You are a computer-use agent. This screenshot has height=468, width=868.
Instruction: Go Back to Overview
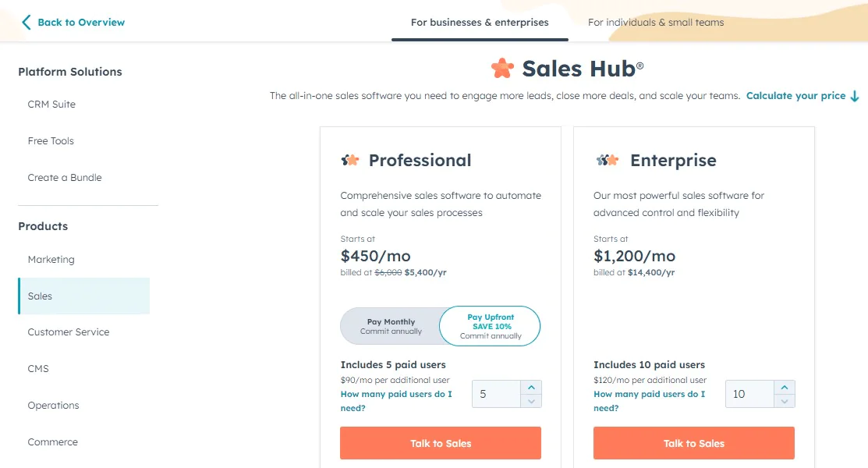78,22
